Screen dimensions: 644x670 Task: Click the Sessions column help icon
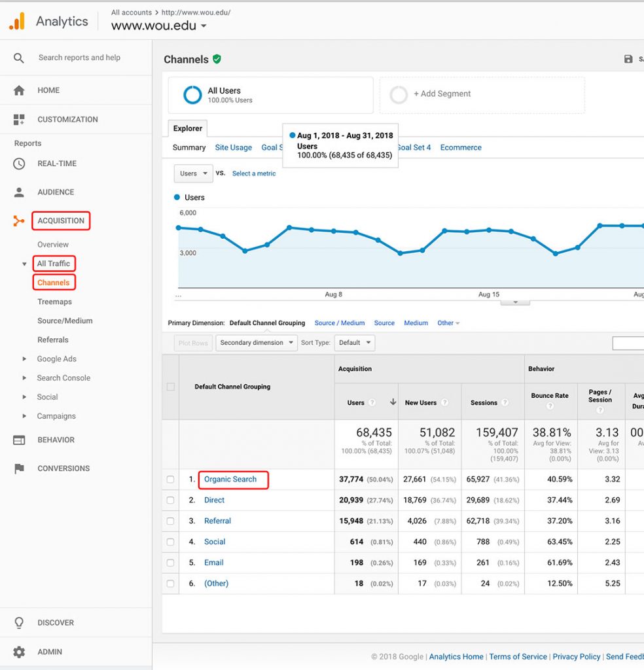tap(505, 402)
